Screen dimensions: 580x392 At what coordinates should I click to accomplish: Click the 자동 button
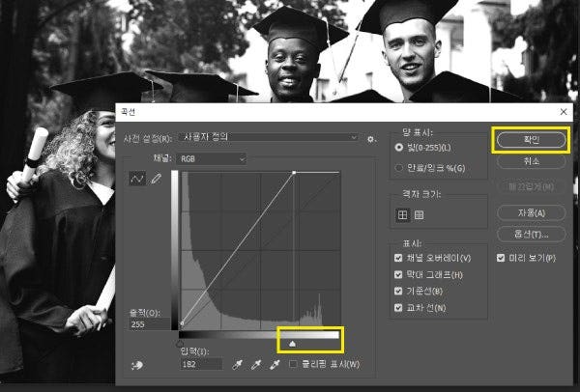tap(531, 212)
